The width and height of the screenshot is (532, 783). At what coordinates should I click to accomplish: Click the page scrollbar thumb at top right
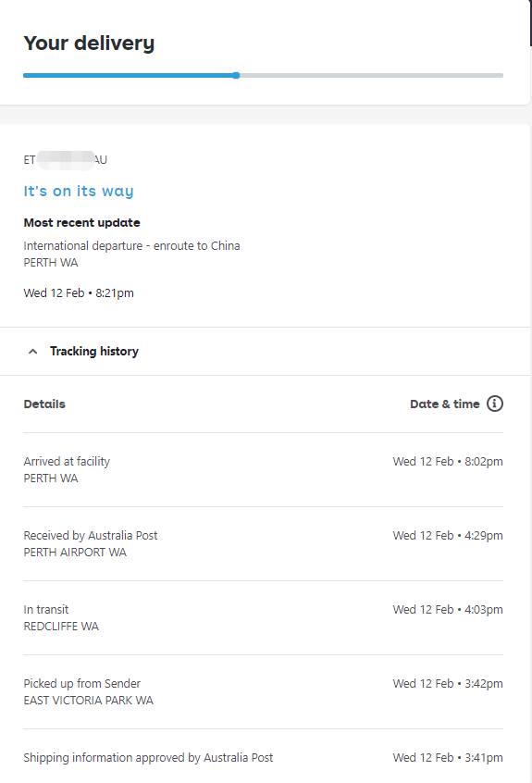530,23
